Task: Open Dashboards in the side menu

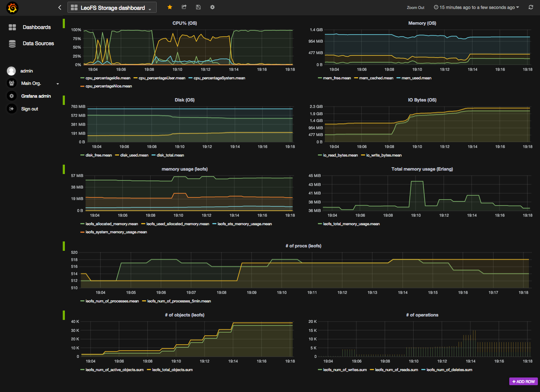Action: [x=37, y=27]
